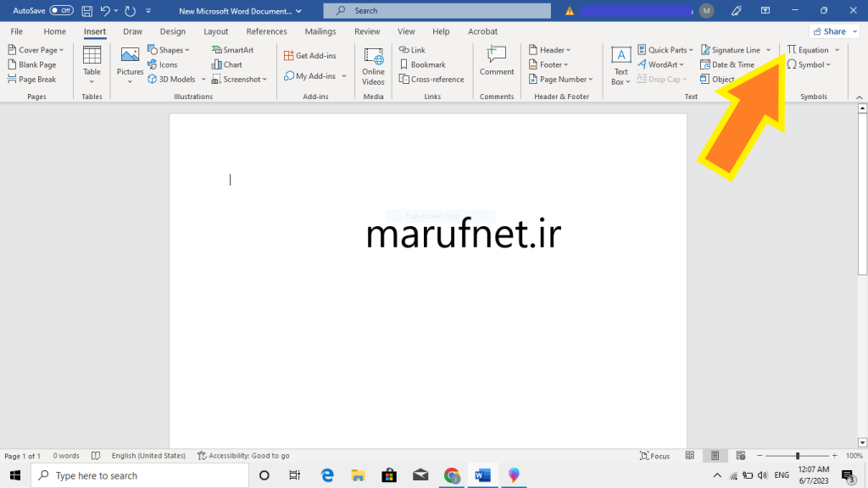Open Google Chrome from the taskbar
Image resolution: width=868 pixels, height=488 pixels.
[x=452, y=474]
